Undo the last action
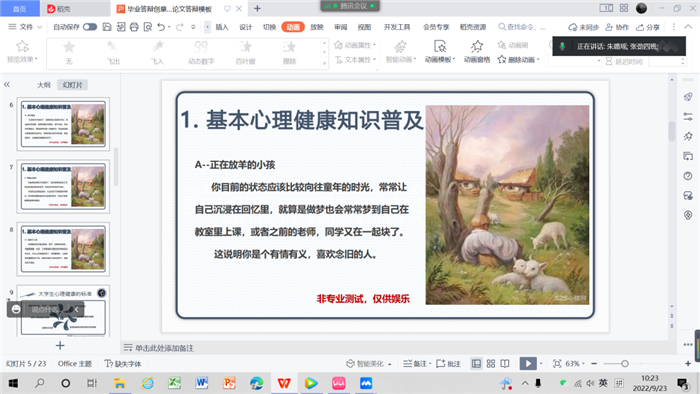 [x=161, y=27]
